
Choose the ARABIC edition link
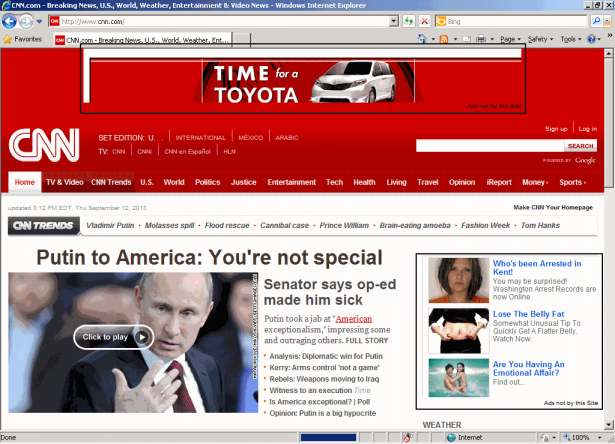click(287, 138)
